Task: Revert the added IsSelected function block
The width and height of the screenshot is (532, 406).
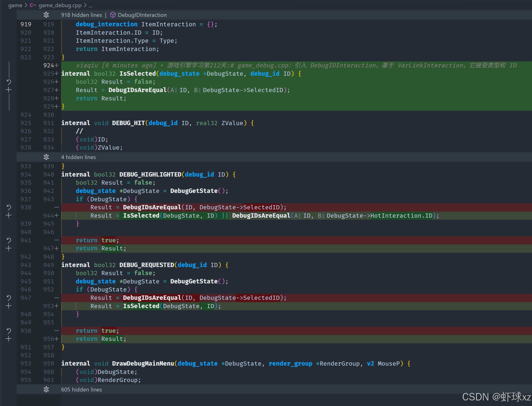Action: [9, 82]
